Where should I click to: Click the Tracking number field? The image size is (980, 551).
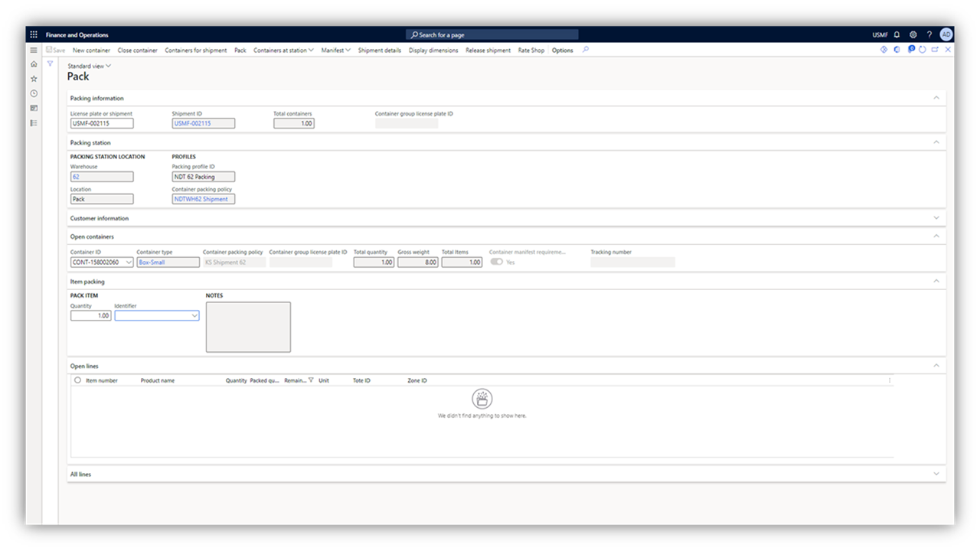point(632,262)
